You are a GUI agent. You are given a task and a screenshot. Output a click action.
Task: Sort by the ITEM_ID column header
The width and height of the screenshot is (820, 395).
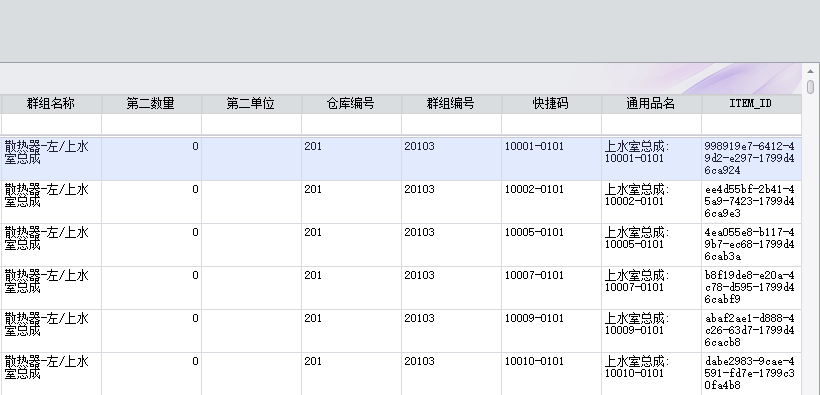pos(751,104)
